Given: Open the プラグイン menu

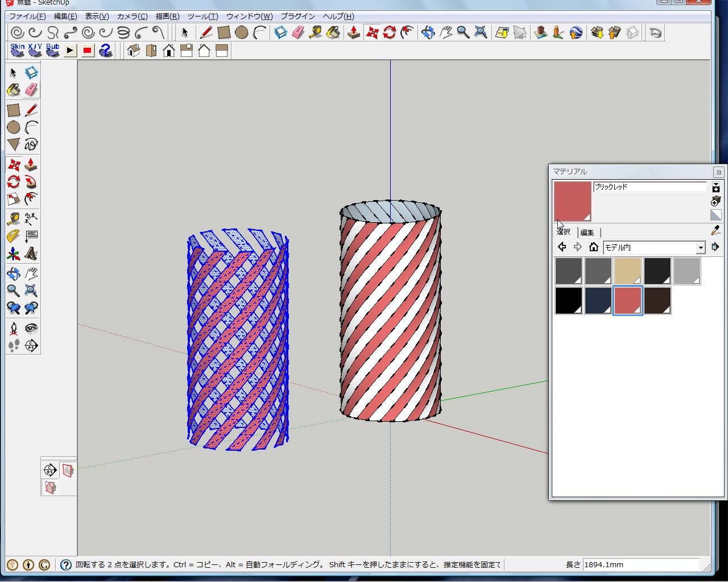Looking at the screenshot, I should (x=297, y=16).
